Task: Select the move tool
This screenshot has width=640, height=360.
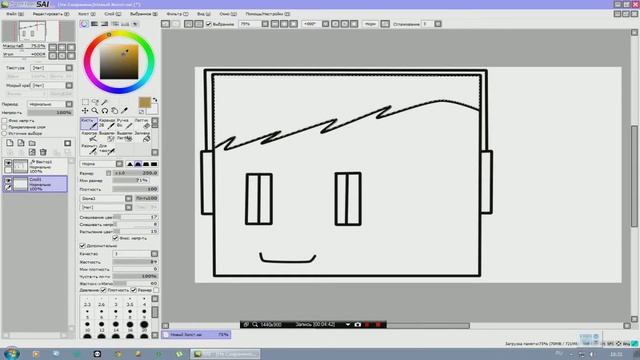Action: 85,111
